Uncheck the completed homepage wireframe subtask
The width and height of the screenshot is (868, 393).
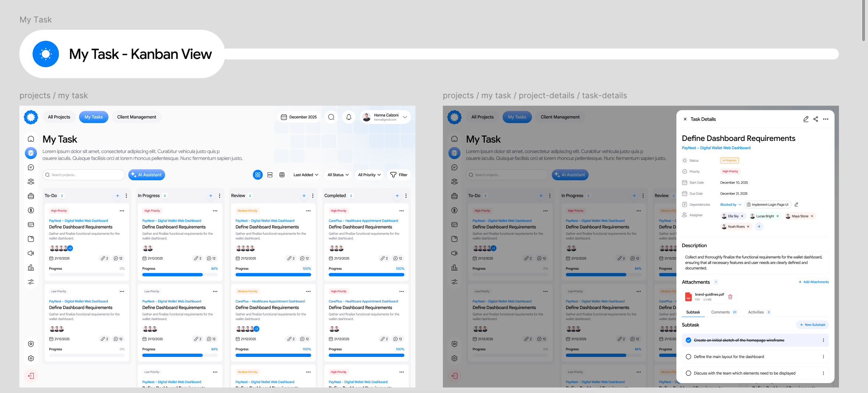(x=688, y=340)
